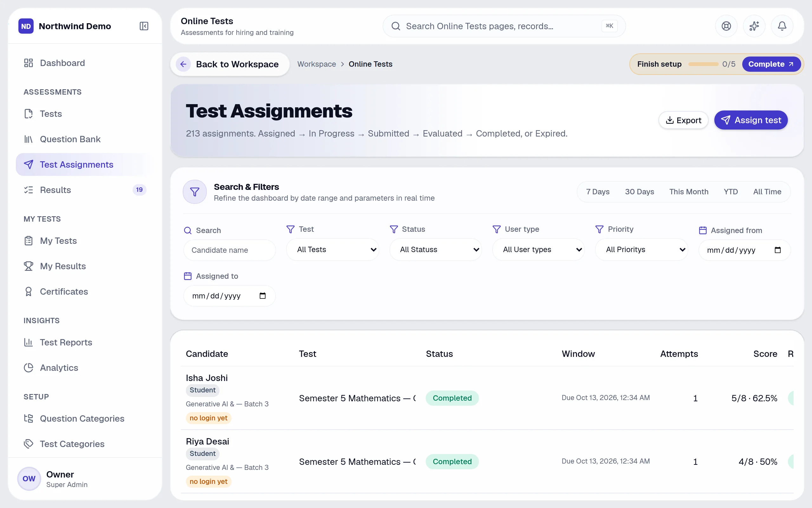Viewport: 812px width, 508px height.
Task: Focus the Candidate name search field
Action: pos(230,250)
